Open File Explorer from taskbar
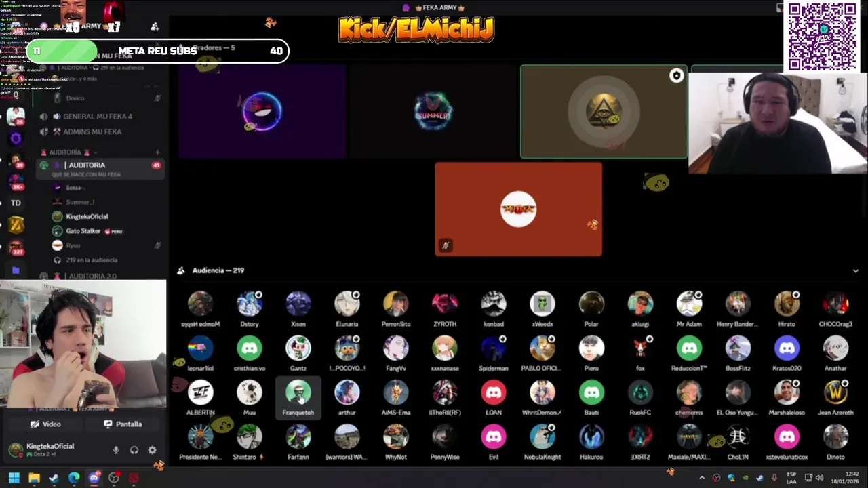 (x=34, y=478)
